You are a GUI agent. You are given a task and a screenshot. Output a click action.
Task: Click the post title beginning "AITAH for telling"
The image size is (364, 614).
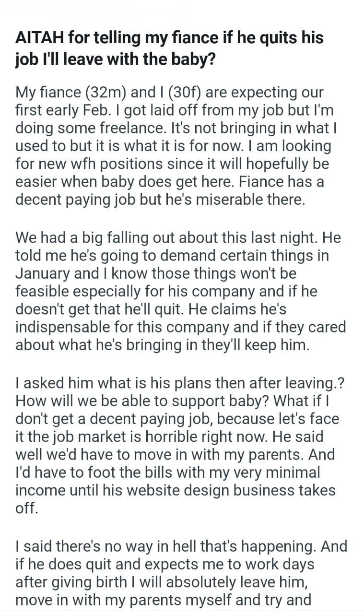(169, 47)
